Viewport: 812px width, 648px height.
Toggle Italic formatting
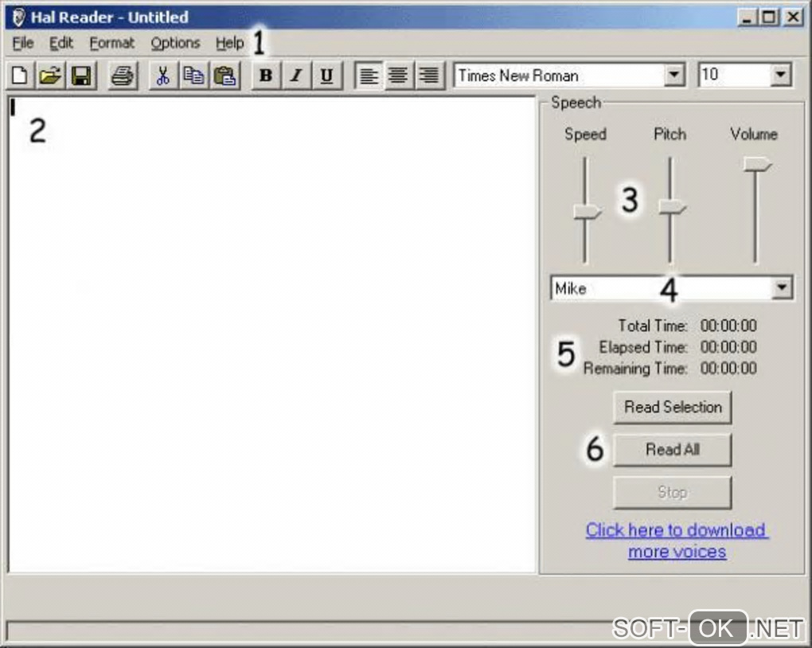[296, 76]
